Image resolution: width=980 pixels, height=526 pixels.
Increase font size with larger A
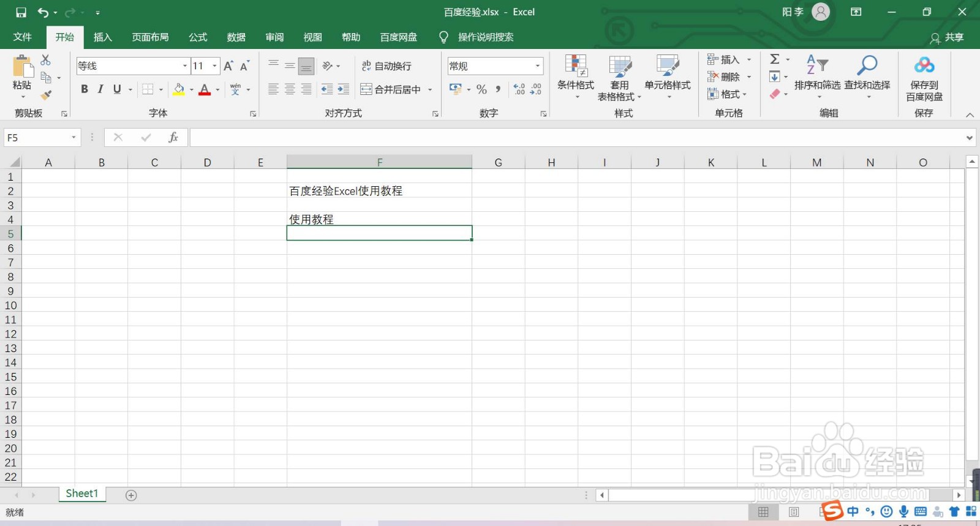(x=228, y=66)
